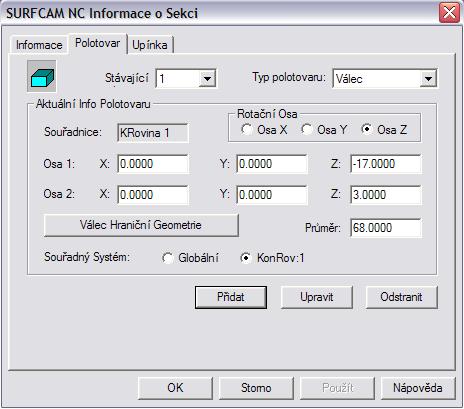
Task: Close the SURFCAM NC dialog window
Action: (449, 13)
